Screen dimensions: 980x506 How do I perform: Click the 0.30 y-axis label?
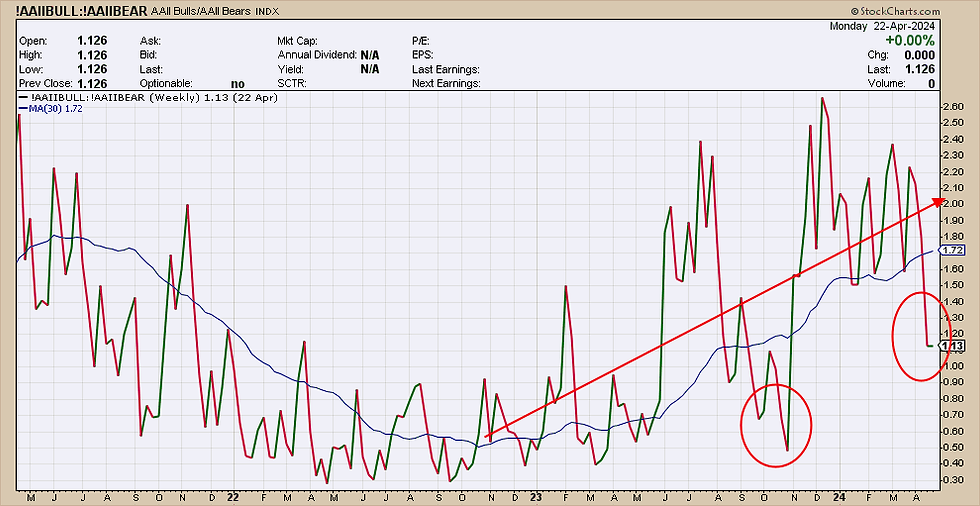[953, 480]
